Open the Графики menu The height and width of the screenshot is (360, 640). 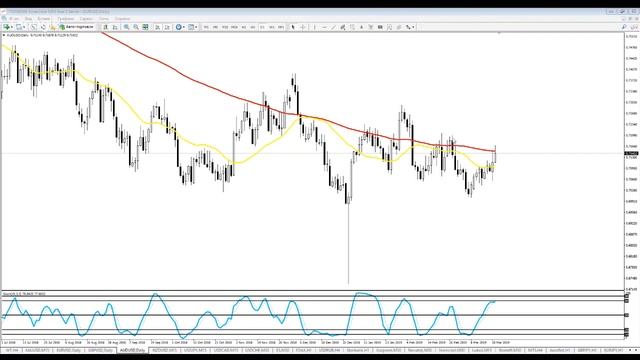pos(65,19)
